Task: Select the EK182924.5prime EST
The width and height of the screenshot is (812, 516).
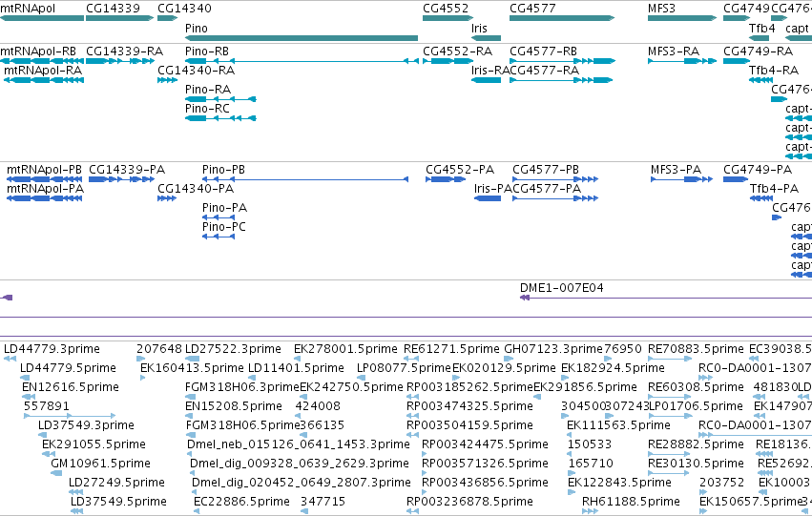Action: pos(565,378)
